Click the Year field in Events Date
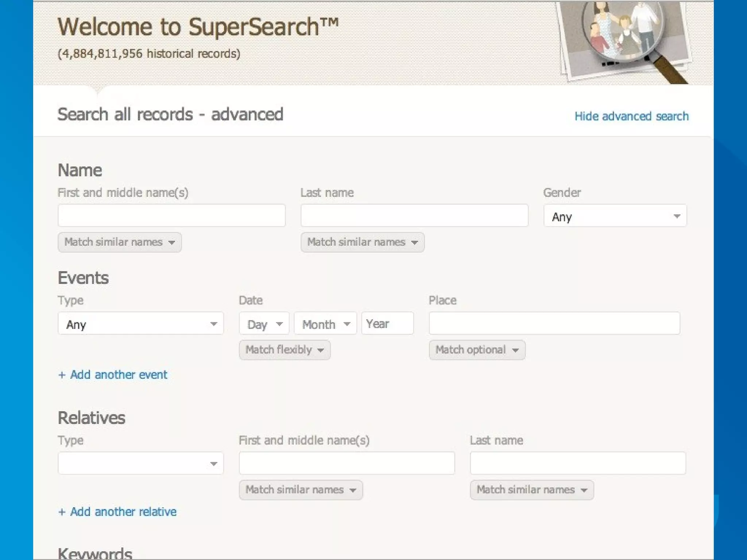 point(387,323)
